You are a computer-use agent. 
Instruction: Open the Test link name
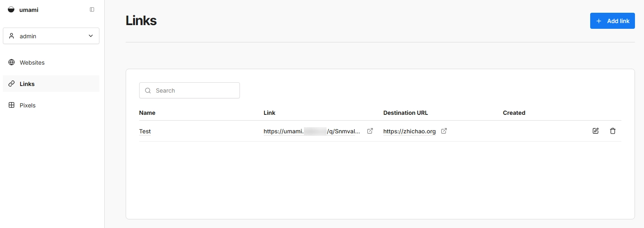(x=145, y=131)
